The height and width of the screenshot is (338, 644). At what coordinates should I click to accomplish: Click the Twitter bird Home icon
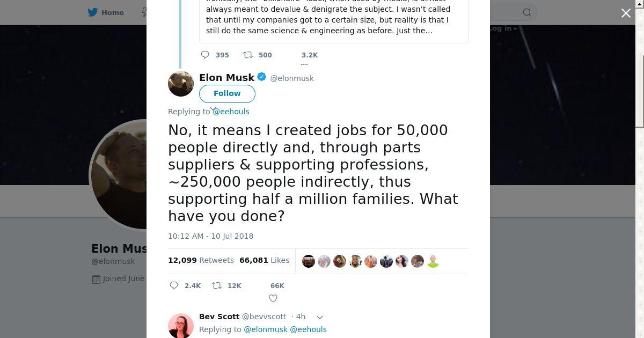[93, 12]
